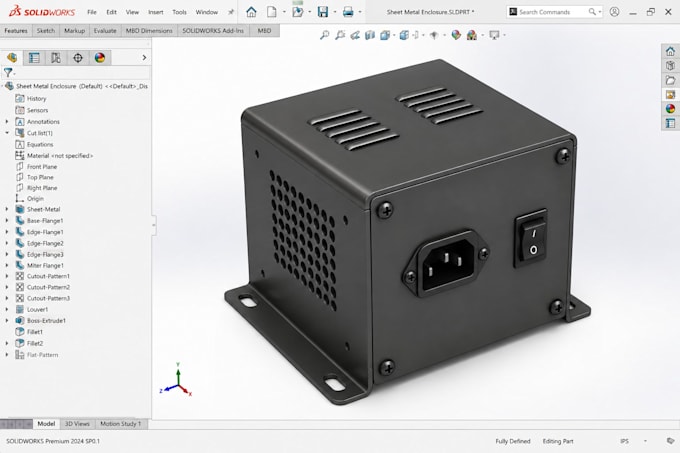The height and width of the screenshot is (453, 680).
Task: Collapse the Cut list(1) folder
Action: click(x=7, y=133)
